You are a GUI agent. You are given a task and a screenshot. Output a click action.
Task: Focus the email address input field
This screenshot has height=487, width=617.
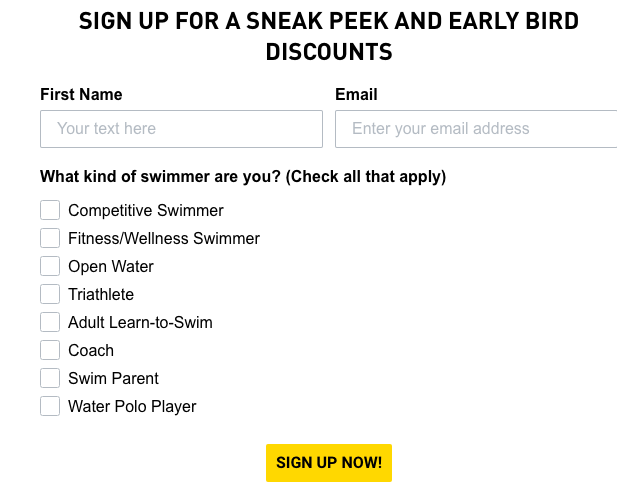pyautogui.click(x=476, y=129)
